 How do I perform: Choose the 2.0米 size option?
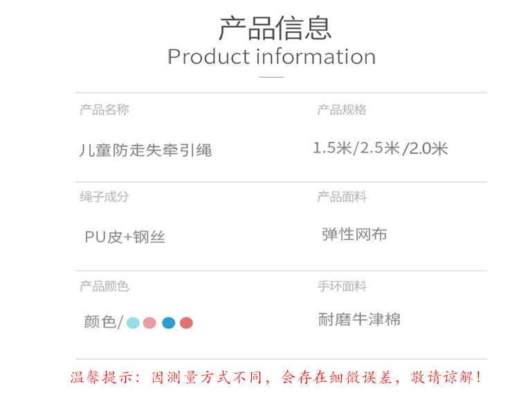(428, 148)
